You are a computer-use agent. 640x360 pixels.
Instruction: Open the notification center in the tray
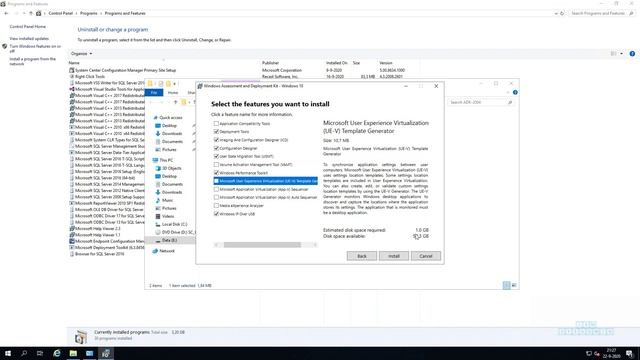click(x=629, y=353)
